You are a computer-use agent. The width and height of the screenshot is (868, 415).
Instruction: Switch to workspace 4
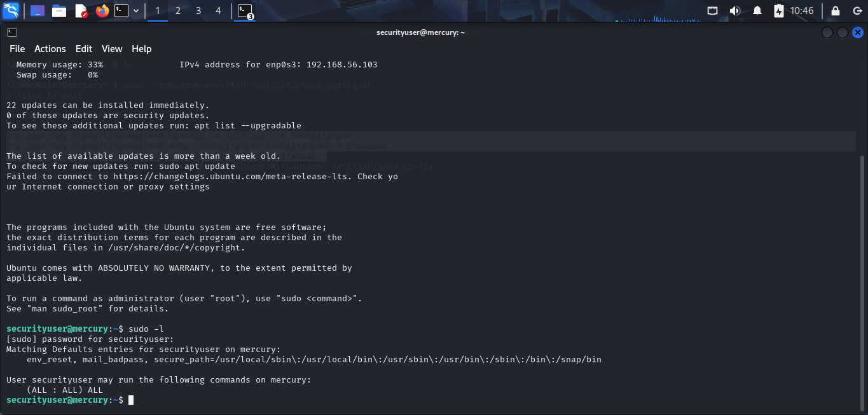point(219,11)
